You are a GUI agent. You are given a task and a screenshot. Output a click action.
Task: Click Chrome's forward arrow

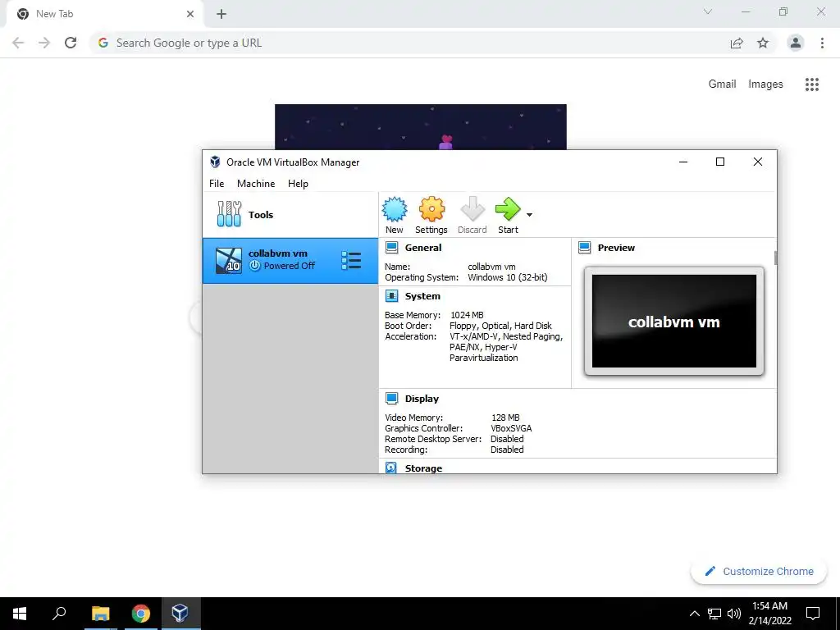[44, 43]
